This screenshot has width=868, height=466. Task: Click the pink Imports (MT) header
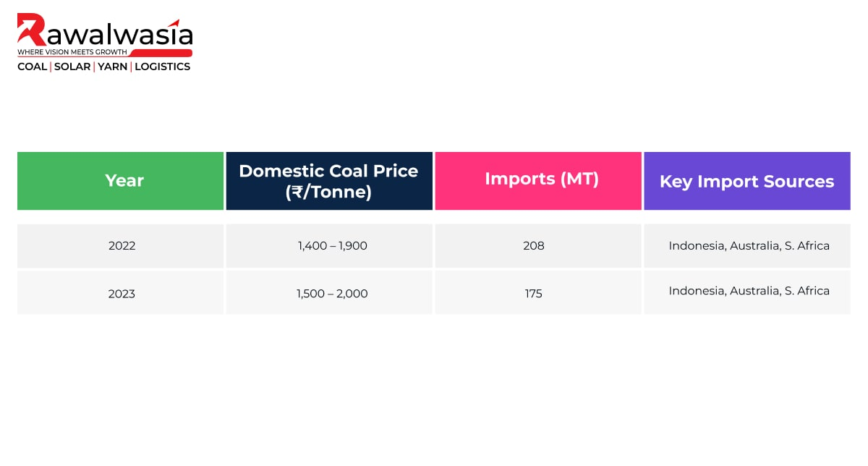538,181
